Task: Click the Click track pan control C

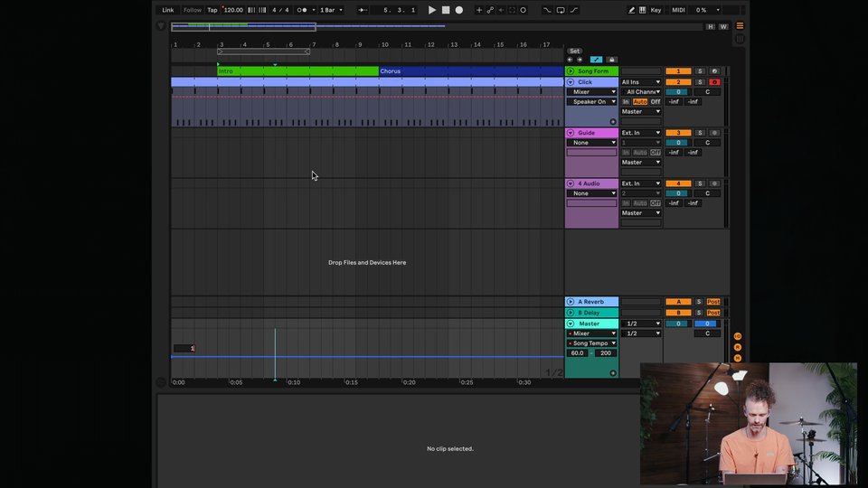Action: (x=707, y=92)
